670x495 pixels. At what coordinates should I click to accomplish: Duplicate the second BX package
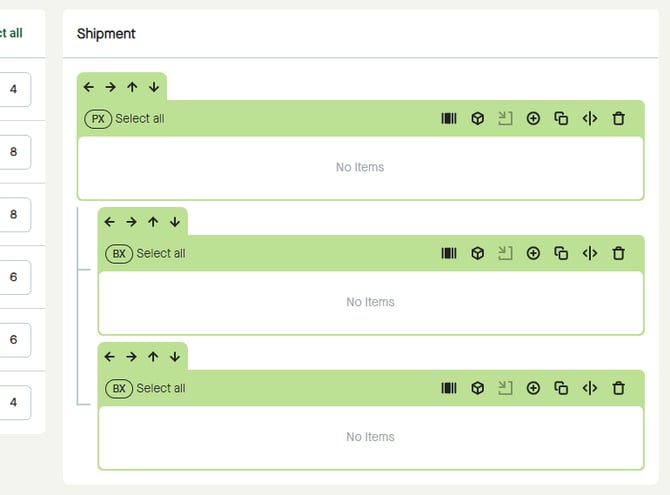coord(561,388)
